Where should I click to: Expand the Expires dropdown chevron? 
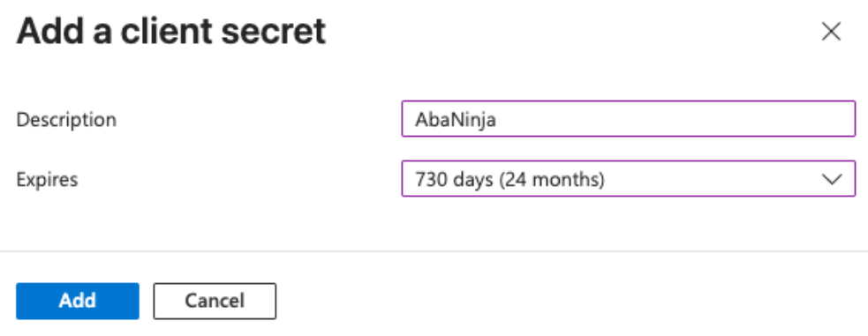click(832, 179)
